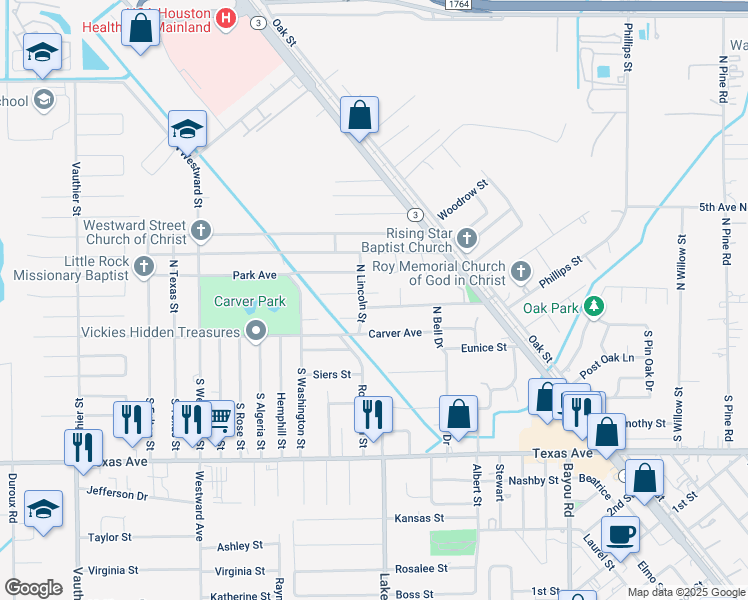Click the 'Kansas St' label
The width and height of the screenshot is (748, 600).
(x=419, y=518)
